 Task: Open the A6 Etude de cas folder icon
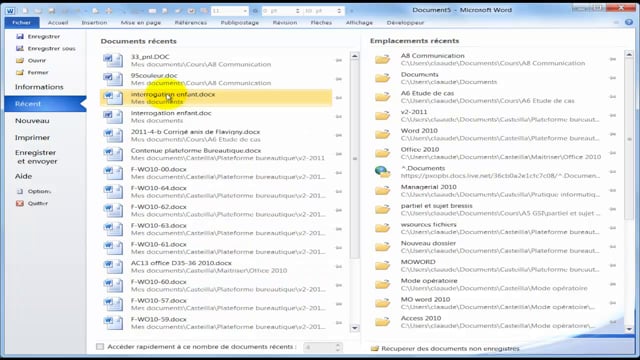(x=382, y=97)
